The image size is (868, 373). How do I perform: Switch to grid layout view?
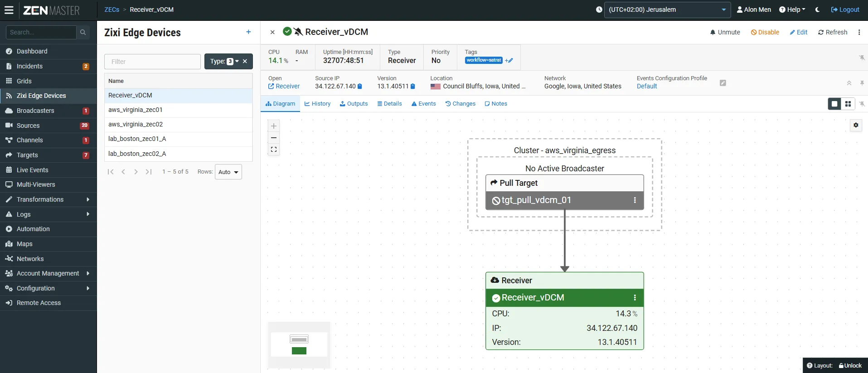tap(848, 104)
